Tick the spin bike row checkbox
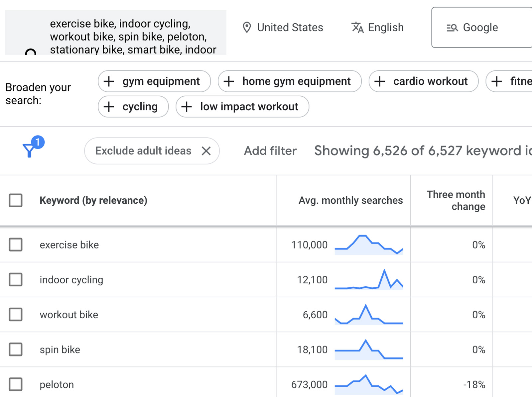 click(16, 349)
